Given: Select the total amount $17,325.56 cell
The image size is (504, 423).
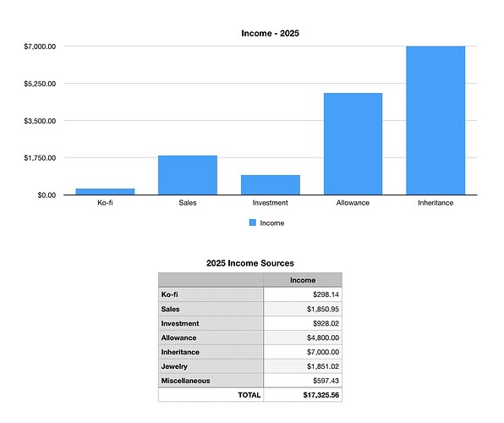Looking at the screenshot, I should (303, 395).
